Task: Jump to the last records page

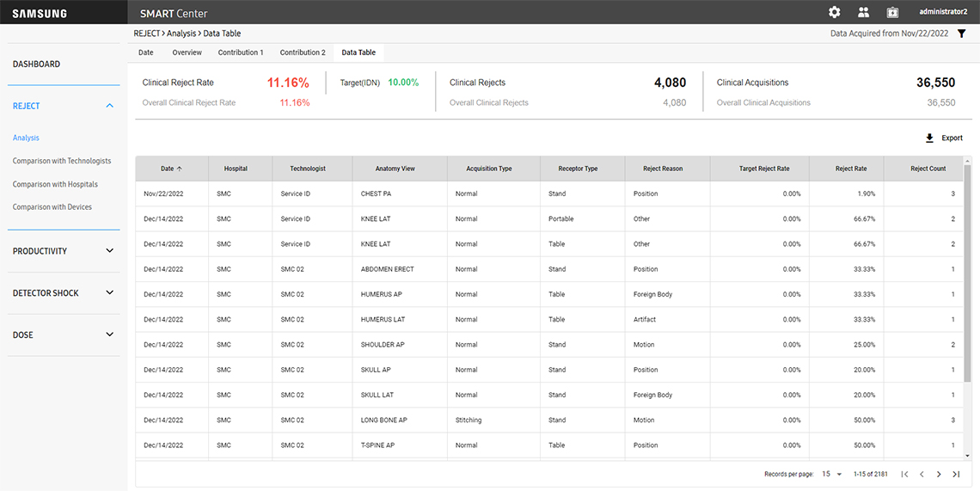Action: [956, 474]
